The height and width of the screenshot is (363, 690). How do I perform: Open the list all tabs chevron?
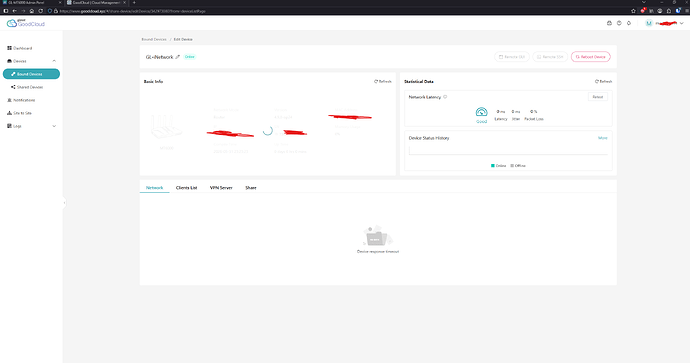tap(644, 2)
